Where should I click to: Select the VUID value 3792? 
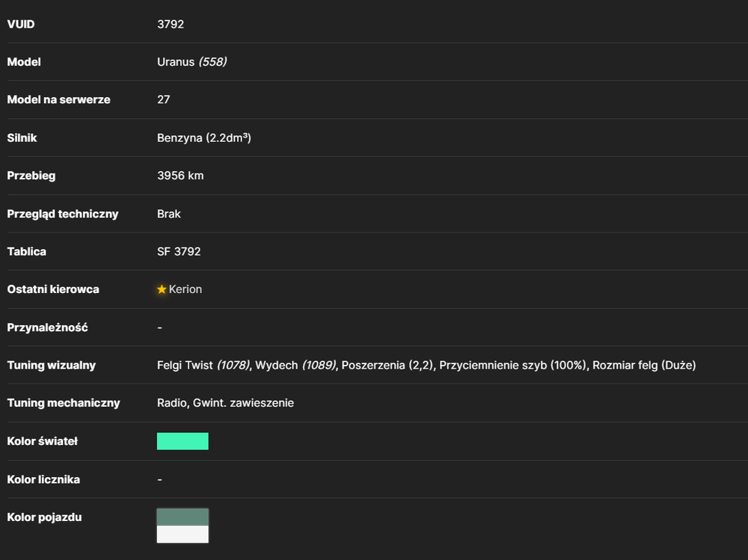tap(171, 25)
